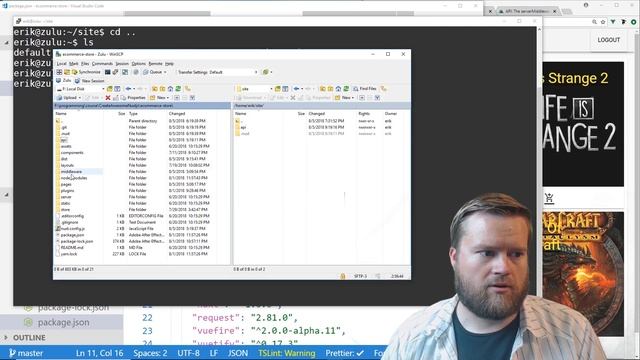640x360 pixels.
Task: Click TSLint: Warning in VS Code status bar
Action: 287,353
